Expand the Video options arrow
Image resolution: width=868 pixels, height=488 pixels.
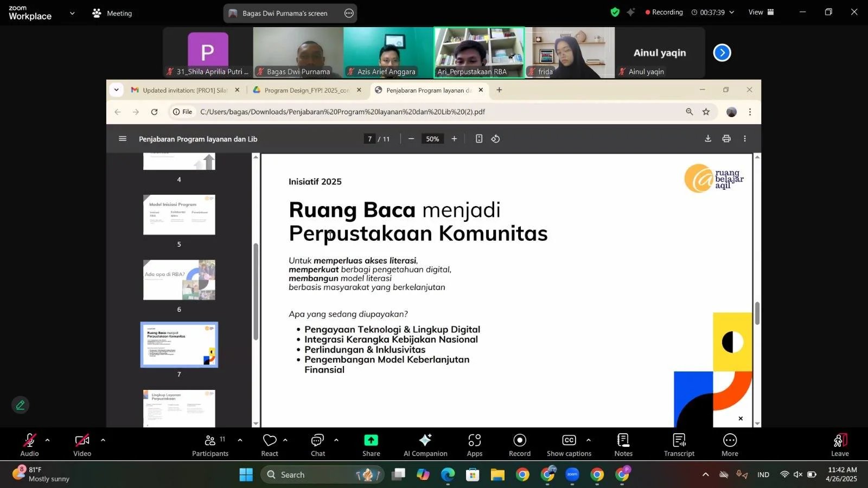(103, 440)
